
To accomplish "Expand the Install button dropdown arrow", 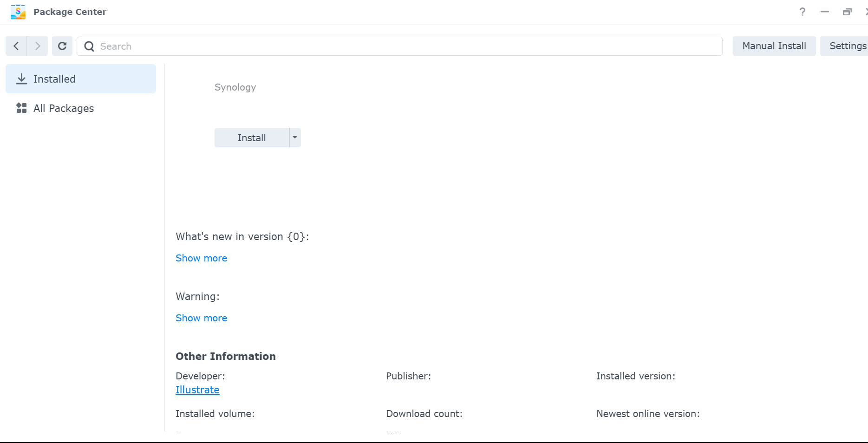I will pyautogui.click(x=295, y=137).
